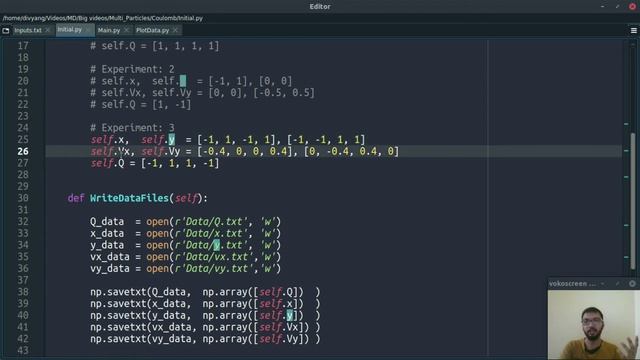The height and width of the screenshot is (360, 640).
Task: Click the 'vy_data' variable on line 36
Action: (110, 269)
